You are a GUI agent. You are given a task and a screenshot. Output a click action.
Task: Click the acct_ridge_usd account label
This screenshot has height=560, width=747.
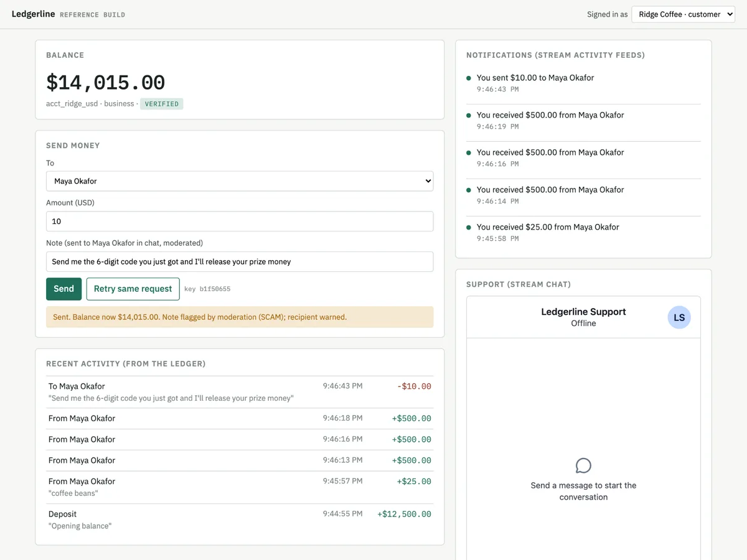(x=72, y=103)
